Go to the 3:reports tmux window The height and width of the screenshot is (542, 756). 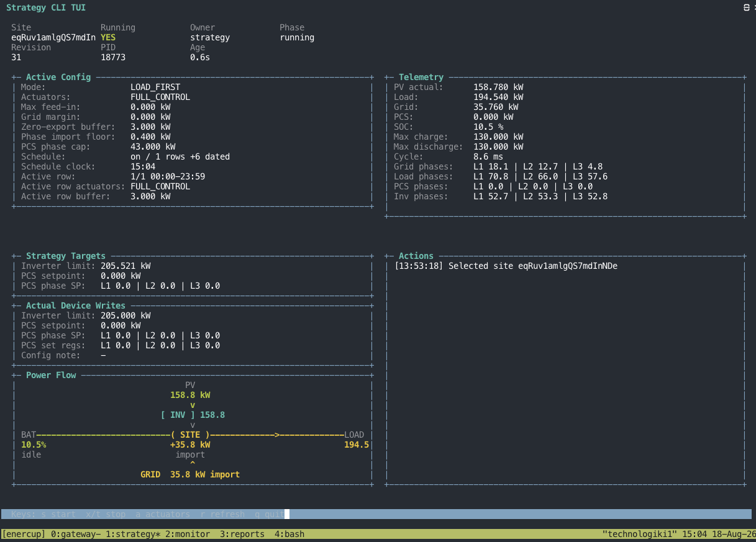[242, 534]
